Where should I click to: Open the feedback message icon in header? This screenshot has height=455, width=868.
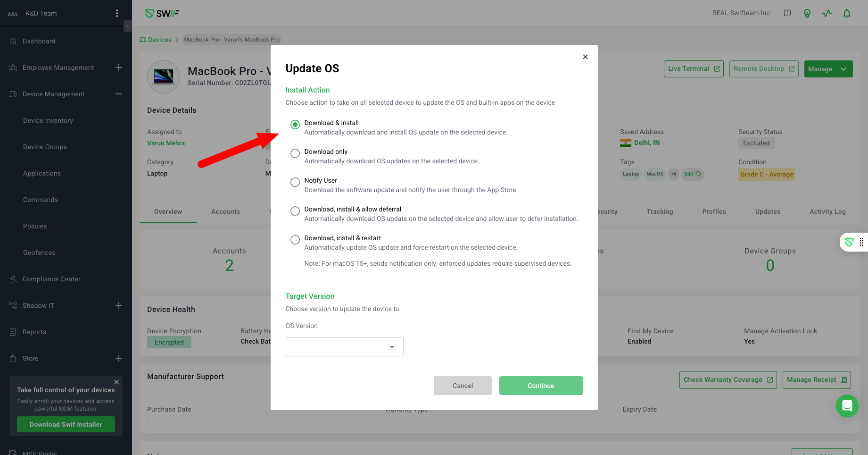(x=787, y=13)
